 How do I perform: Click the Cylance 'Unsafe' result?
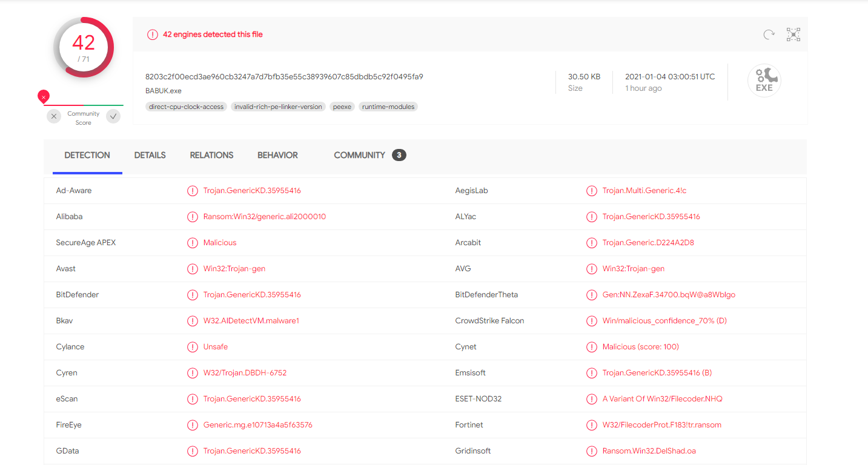click(216, 347)
